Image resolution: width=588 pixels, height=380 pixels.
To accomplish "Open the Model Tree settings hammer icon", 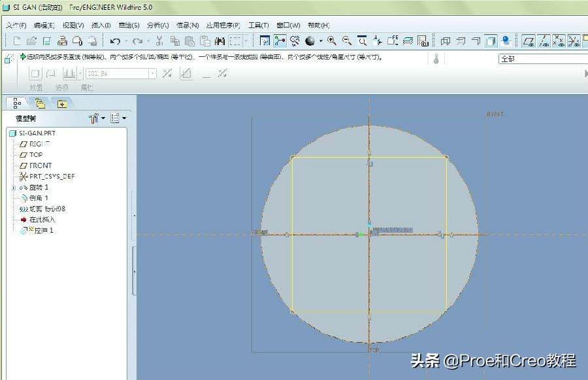I will click(x=95, y=118).
